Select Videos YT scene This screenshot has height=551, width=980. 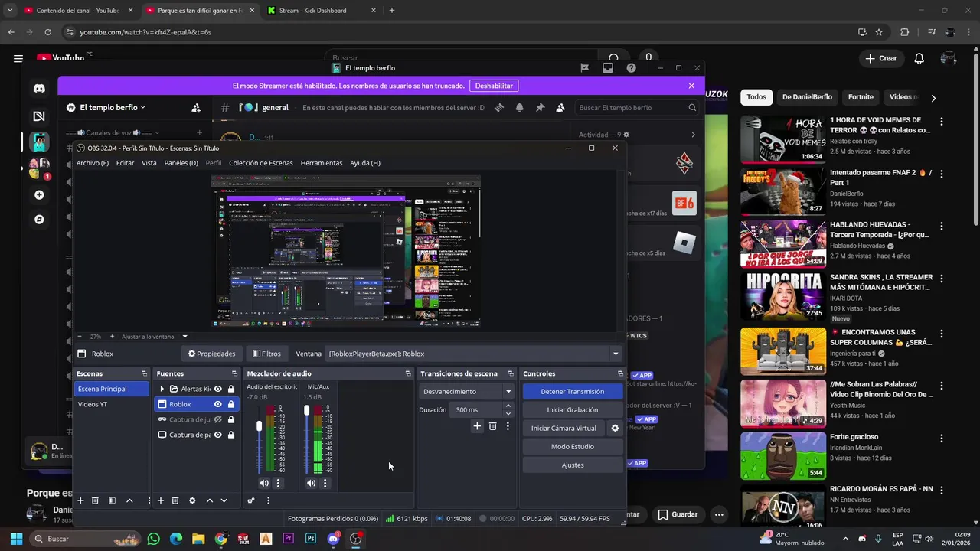pos(112,404)
